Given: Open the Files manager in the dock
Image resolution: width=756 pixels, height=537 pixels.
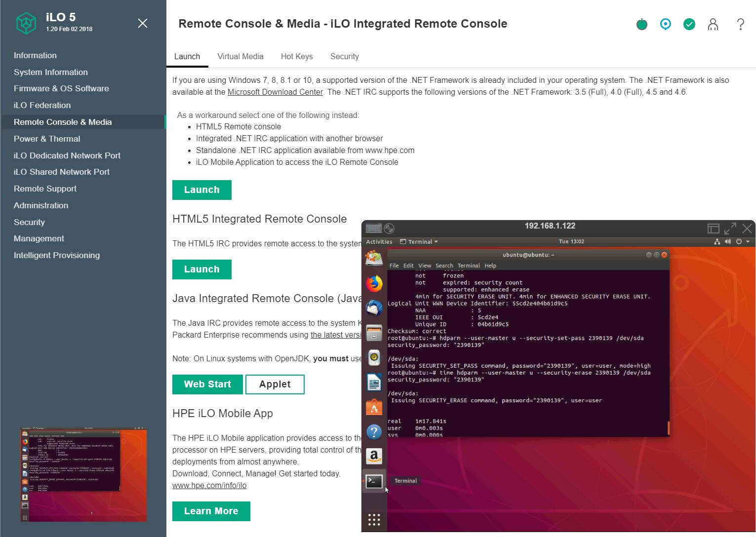Looking at the screenshot, I should [x=374, y=333].
